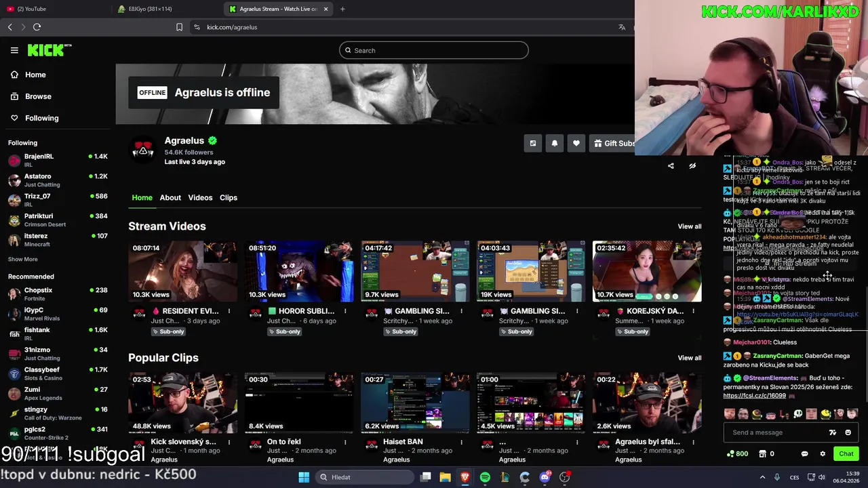Expand Show more in Following list

(x=23, y=259)
